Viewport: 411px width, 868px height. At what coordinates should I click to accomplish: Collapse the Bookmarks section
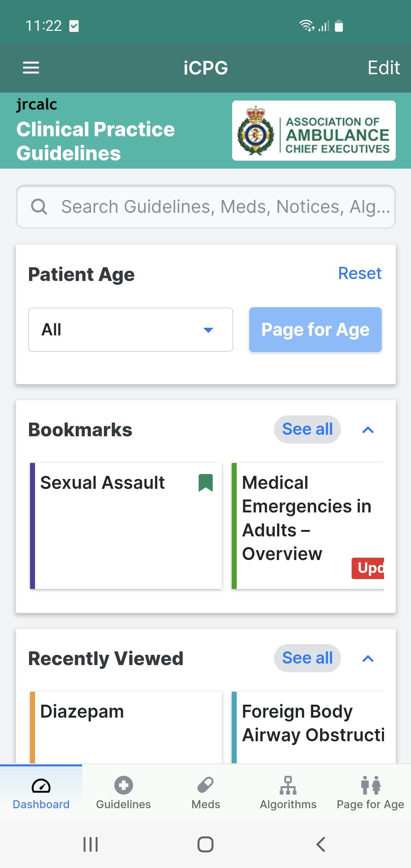(x=368, y=430)
